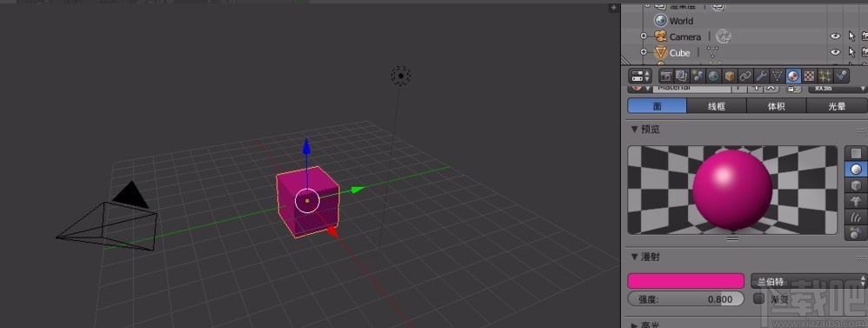Viewport: 868px width, 328px height.
Task: Collapse the 预览 preview panel
Action: (634, 130)
